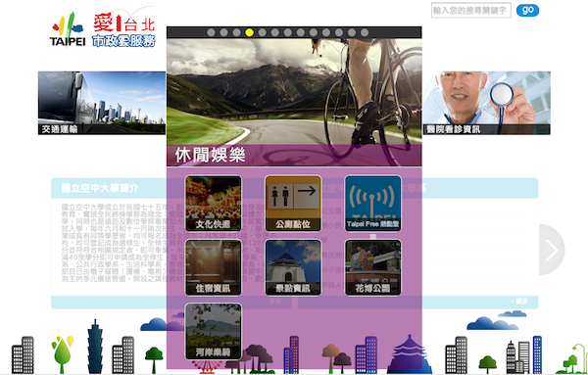
Task: Open the 公廁點位 restroom tile
Action: point(293,204)
